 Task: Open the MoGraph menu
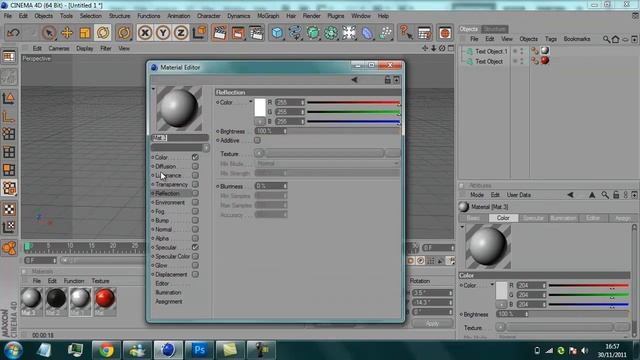point(268,16)
